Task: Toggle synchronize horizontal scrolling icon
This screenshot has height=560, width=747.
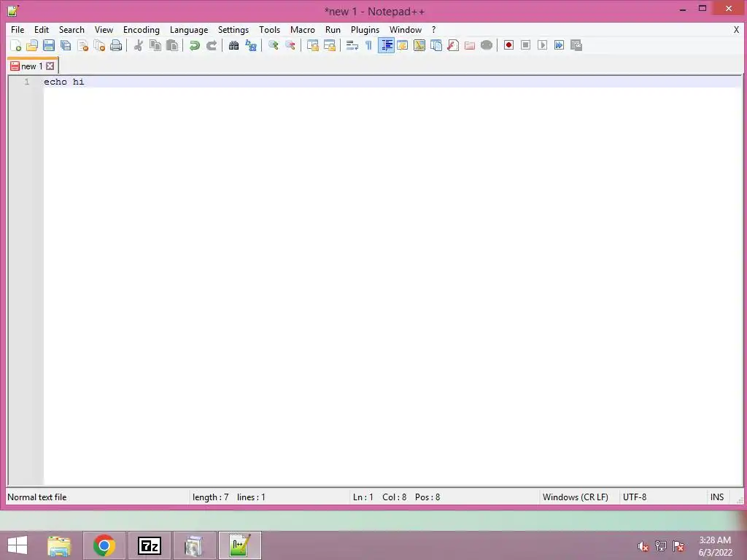Action: 329,45
